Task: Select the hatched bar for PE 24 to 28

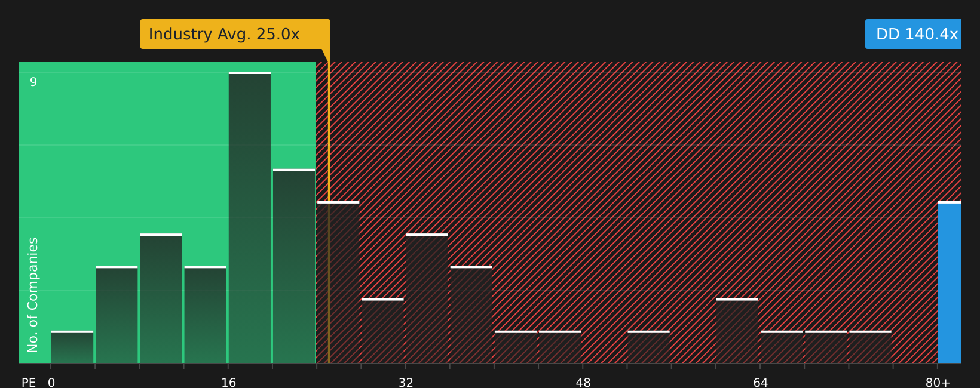Action: (338, 282)
